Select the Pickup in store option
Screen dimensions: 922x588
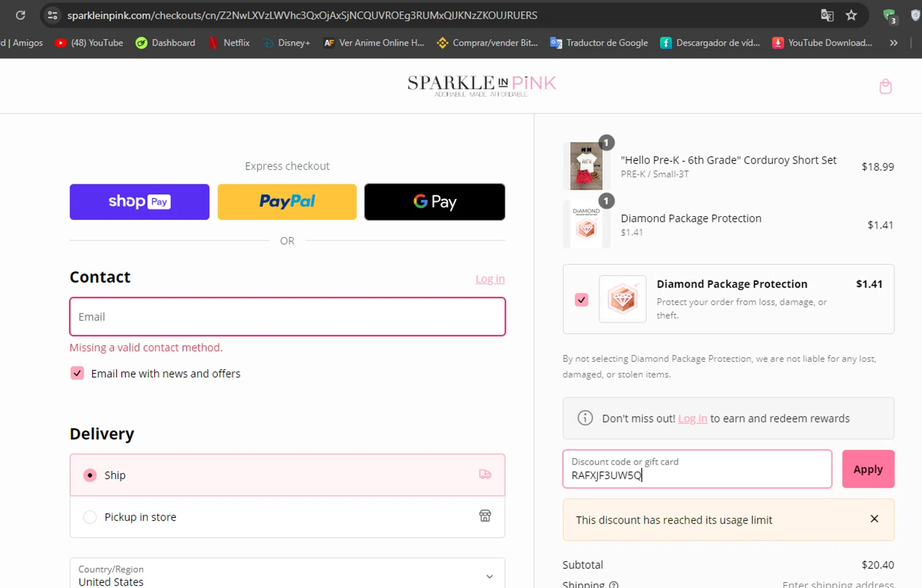(x=90, y=517)
